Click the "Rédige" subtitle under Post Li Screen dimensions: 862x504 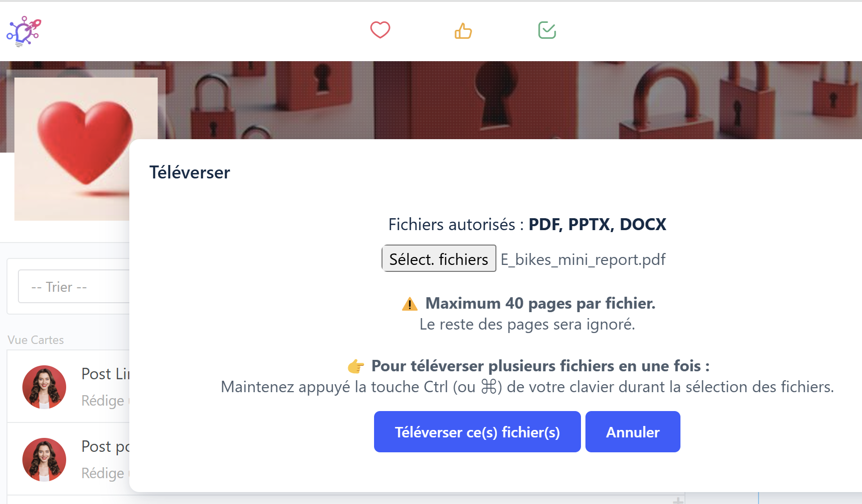click(103, 401)
